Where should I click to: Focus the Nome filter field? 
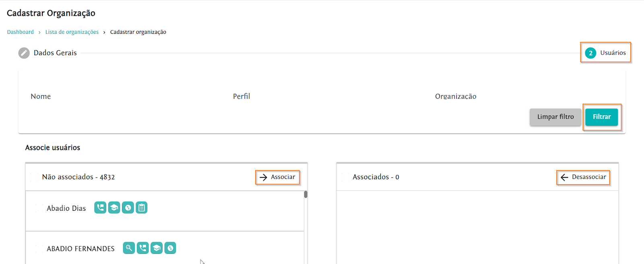pyautogui.click(x=121, y=97)
